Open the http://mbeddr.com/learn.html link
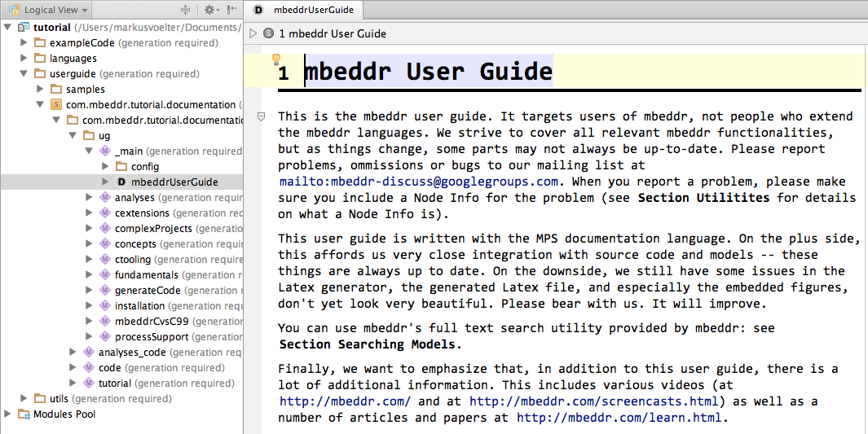This screenshot has height=434, width=868. coord(619,418)
